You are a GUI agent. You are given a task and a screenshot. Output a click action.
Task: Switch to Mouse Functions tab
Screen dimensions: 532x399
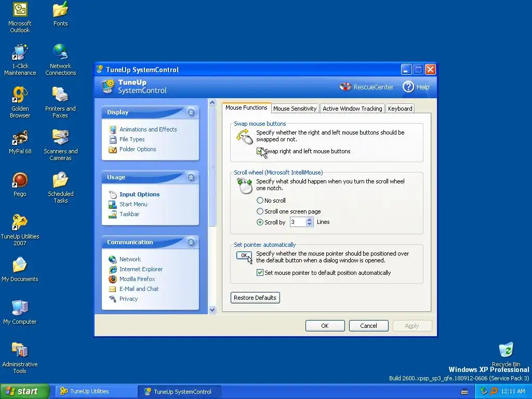tap(246, 108)
